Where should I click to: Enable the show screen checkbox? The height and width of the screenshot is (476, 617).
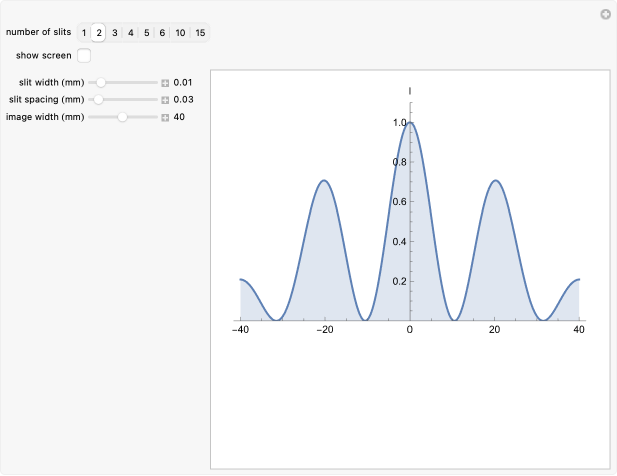84,55
